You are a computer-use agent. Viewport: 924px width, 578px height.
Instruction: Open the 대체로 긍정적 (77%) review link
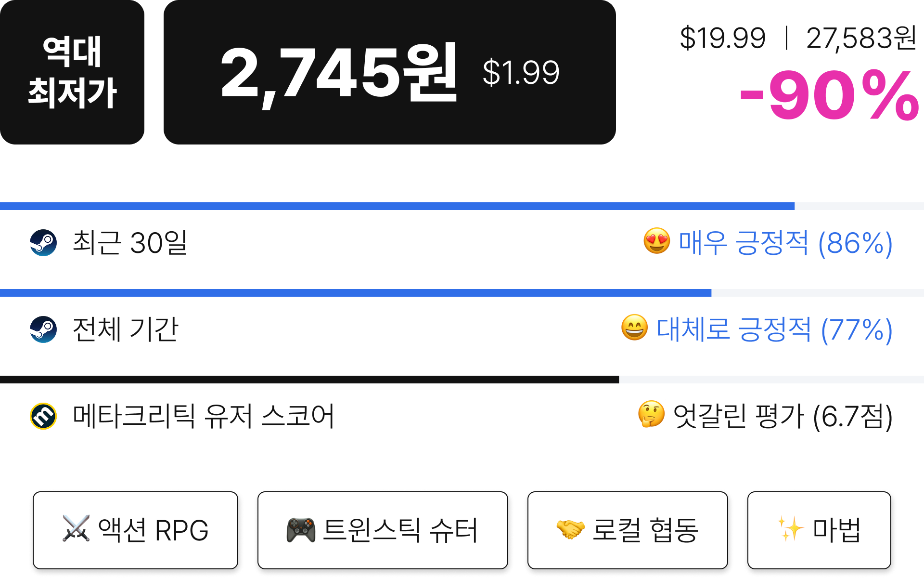(x=774, y=329)
